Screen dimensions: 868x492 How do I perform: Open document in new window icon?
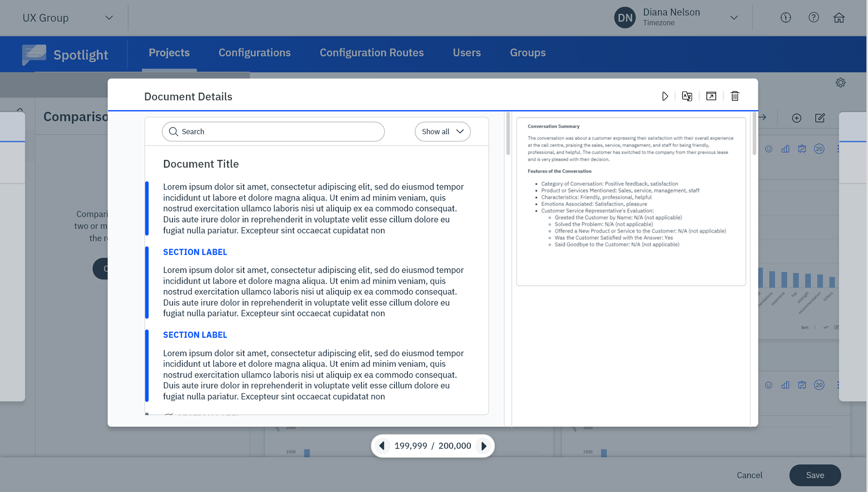pyautogui.click(x=711, y=96)
